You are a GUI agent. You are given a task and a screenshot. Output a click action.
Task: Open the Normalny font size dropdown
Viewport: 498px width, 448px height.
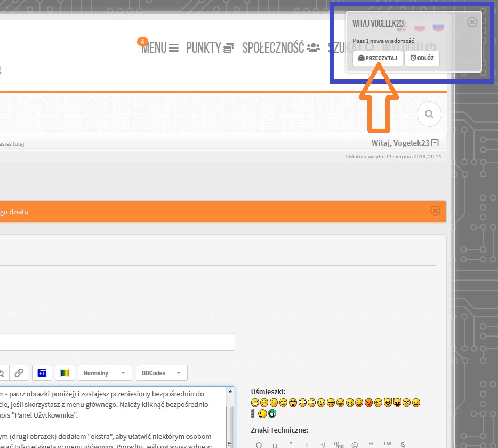tap(105, 373)
